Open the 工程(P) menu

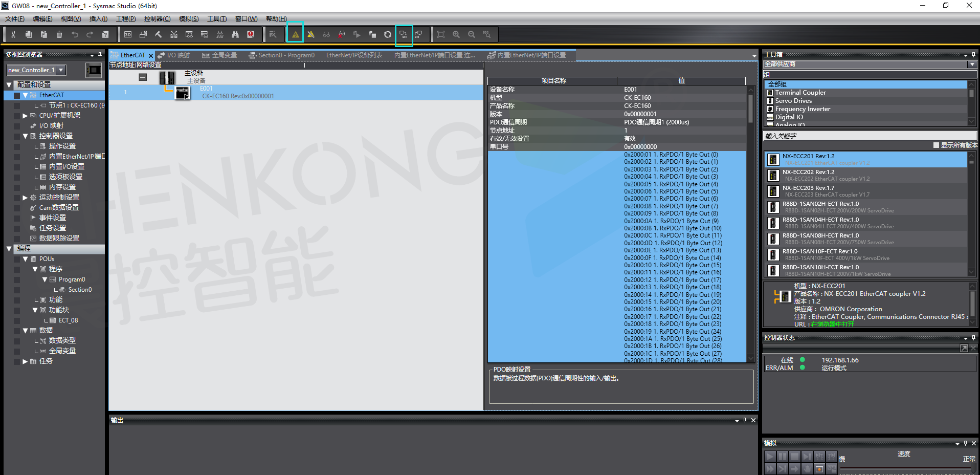pos(126,19)
